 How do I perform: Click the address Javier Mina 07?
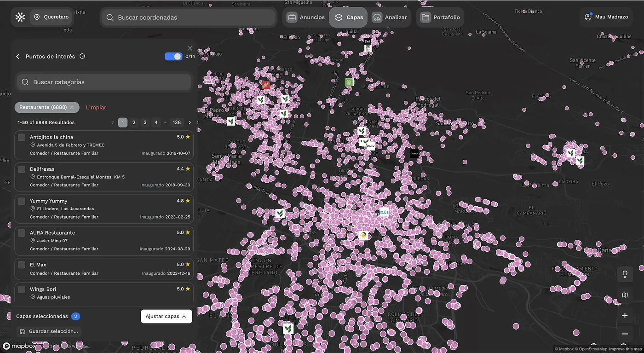(x=52, y=241)
